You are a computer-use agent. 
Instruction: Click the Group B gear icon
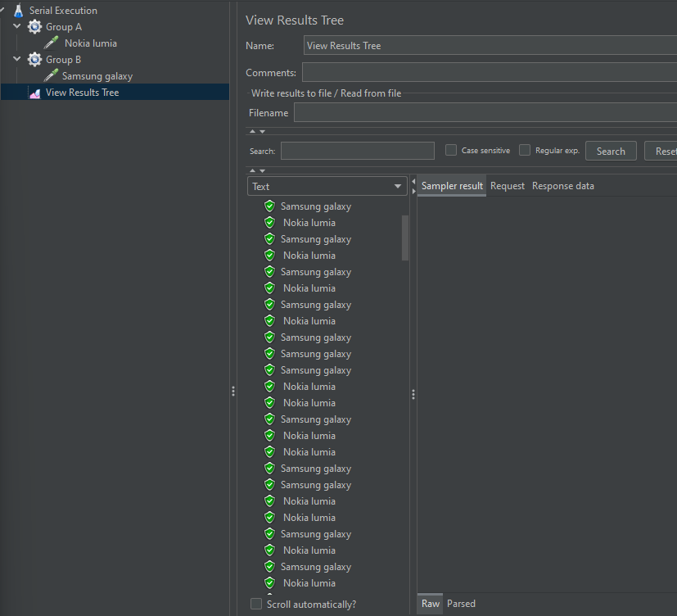34,60
